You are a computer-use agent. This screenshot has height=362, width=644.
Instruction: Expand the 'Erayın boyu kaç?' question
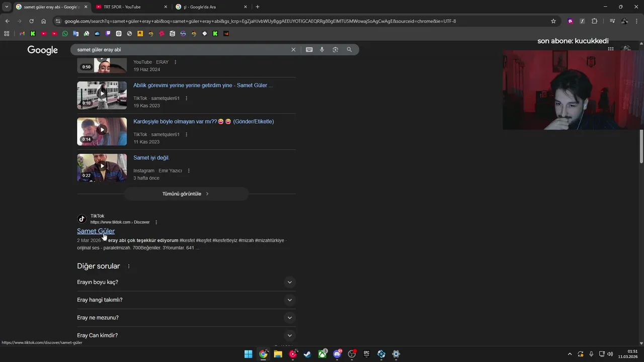pos(186,282)
